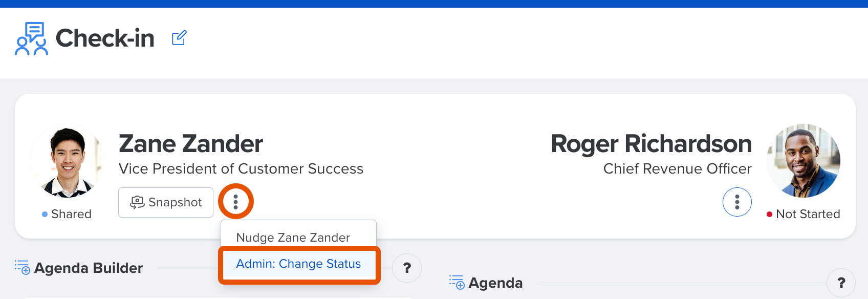The height and width of the screenshot is (299, 868).
Task: Click Roger Richardson's profile photo
Action: (x=804, y=161)
